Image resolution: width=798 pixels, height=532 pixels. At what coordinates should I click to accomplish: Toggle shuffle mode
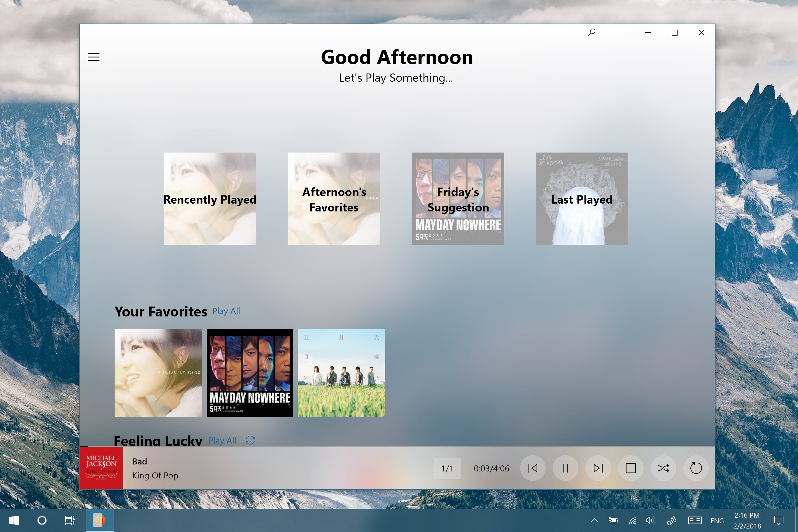pos(663,468)
